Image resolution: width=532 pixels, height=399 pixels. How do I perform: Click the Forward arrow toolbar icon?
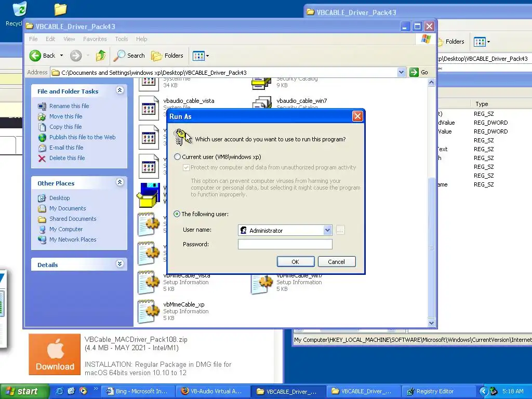click(76, 56)
